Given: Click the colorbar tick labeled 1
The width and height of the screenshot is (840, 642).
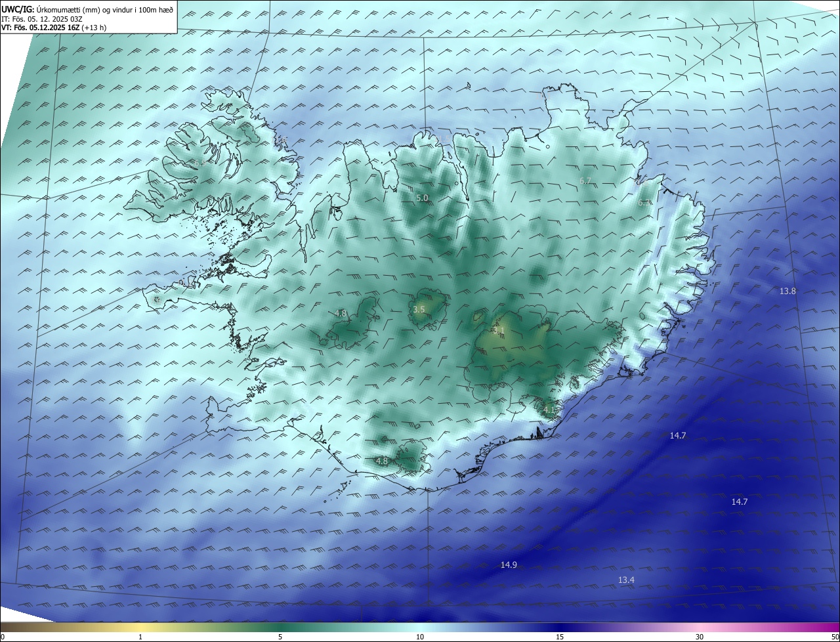Looking at the screenshot, I should tap(140, 637).
